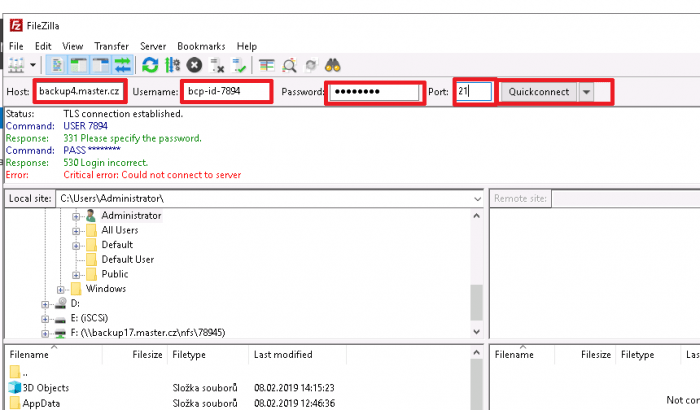Sort remote files by Filename column

[522, 355]
